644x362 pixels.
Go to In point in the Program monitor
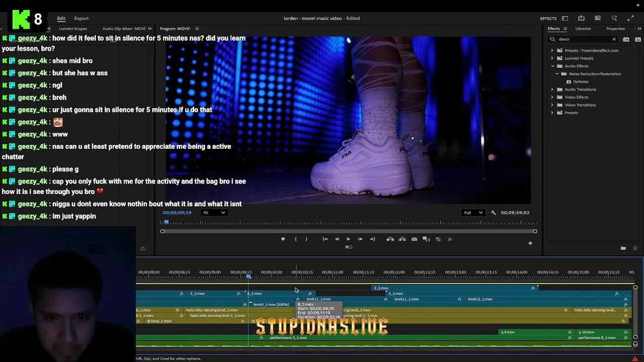325,239
